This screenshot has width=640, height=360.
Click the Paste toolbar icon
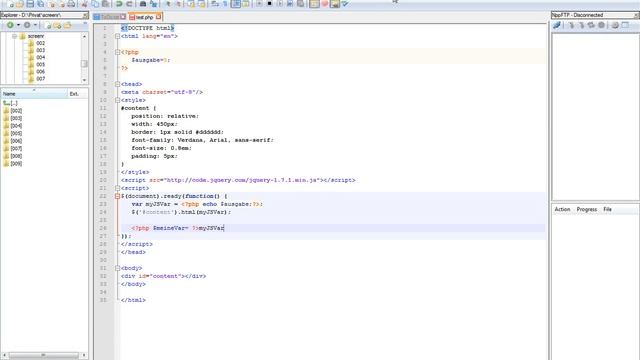click(106, 4)
